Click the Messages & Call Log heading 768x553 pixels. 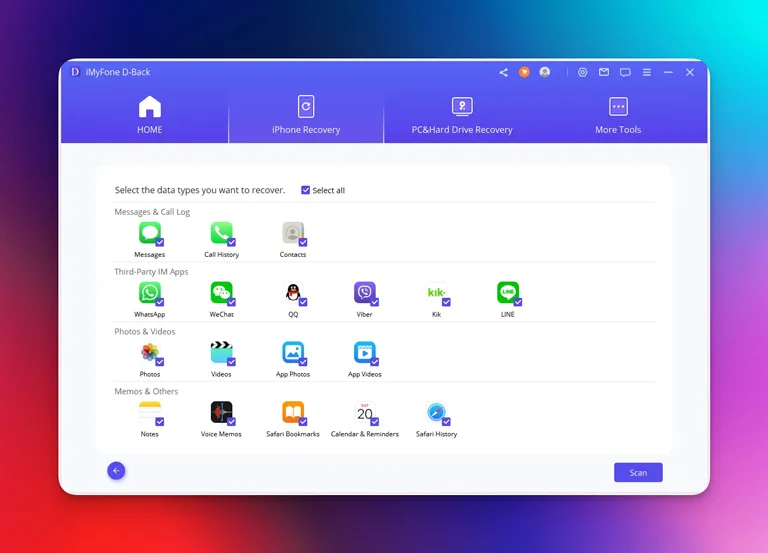152,212
